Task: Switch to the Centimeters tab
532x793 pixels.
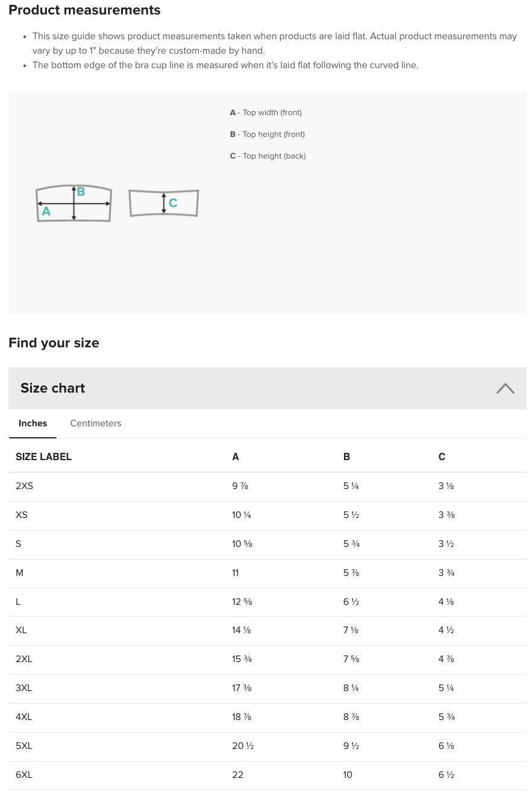Action: 96,423
